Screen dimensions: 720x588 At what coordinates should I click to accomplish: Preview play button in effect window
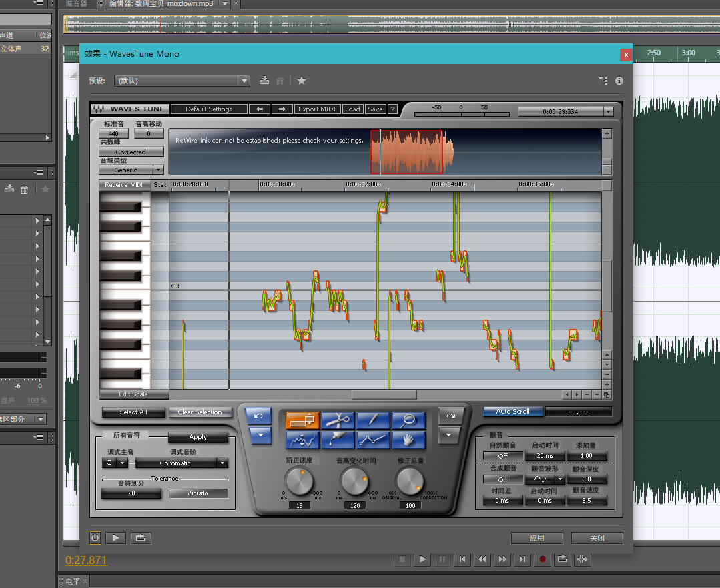[115, 537]
